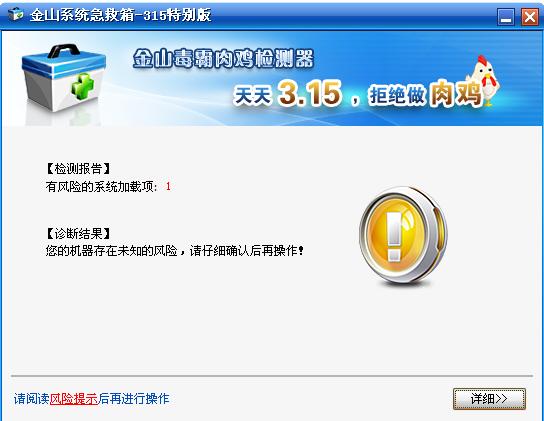544x421 pixels.
Task: Click the 【诊断结果】 heading
Action: coord(78,233)
